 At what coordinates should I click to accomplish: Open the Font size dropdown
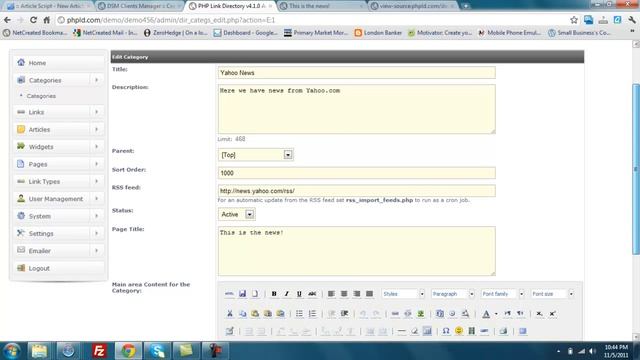point(552,294)
